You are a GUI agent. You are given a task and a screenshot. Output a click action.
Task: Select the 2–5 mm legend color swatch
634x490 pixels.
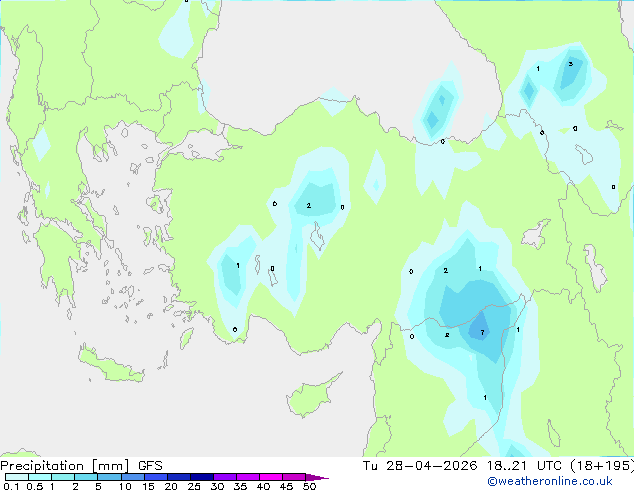click(86, 477)
